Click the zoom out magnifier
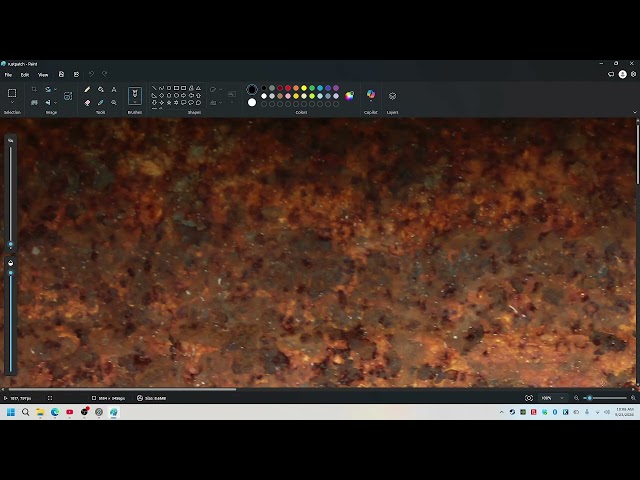This screenshot has height=480, width=640. (576, 398)
